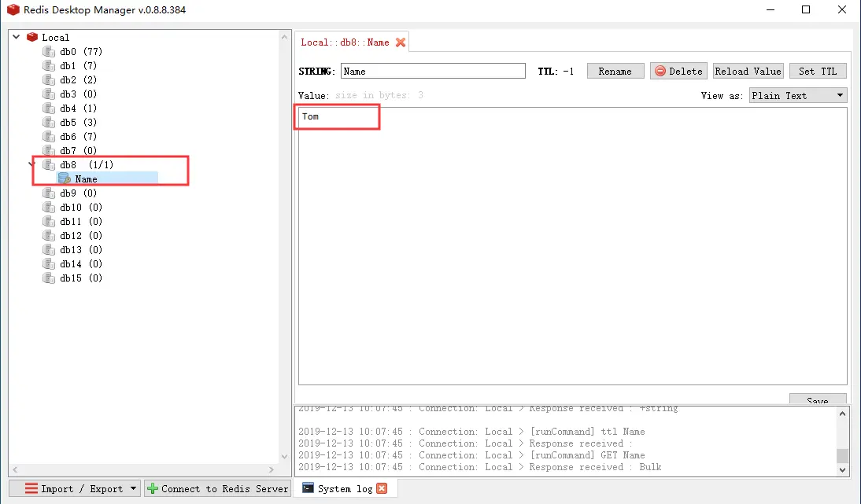Click the Set TTL button
The height and width of the screenshot is (504, 861).
pos(818,72)
